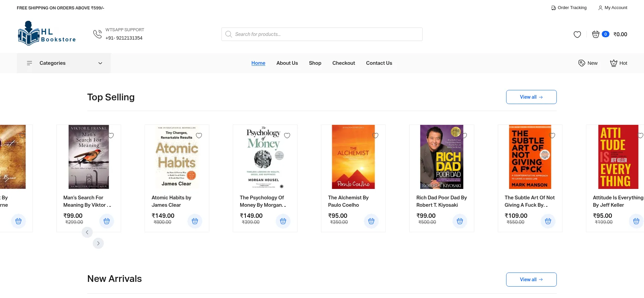Open Man's Search For Meaning title link
Viewport: 644px width, 298px height.
[x=87, y=201]
